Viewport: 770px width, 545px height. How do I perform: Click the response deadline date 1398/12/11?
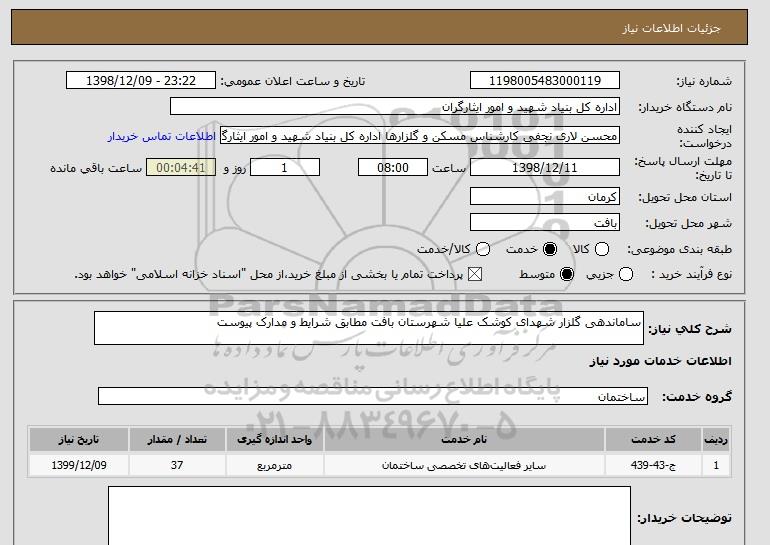(x=545, y=167)
